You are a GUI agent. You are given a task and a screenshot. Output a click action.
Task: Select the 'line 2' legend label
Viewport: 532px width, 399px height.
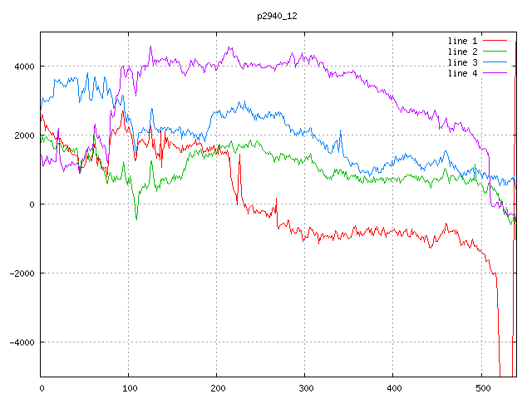coord(462,52)
